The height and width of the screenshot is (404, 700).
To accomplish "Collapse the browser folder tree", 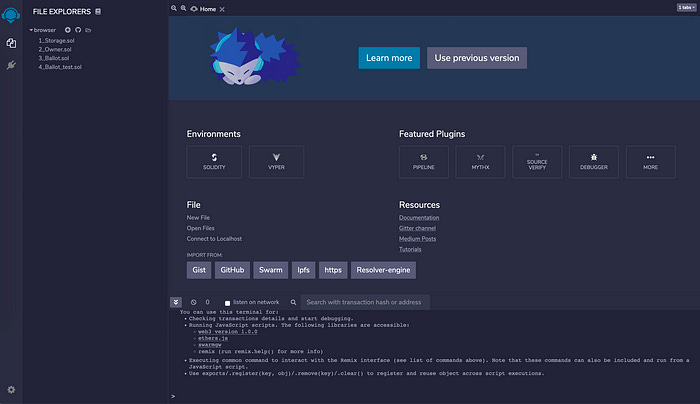I will pos(31,30).
